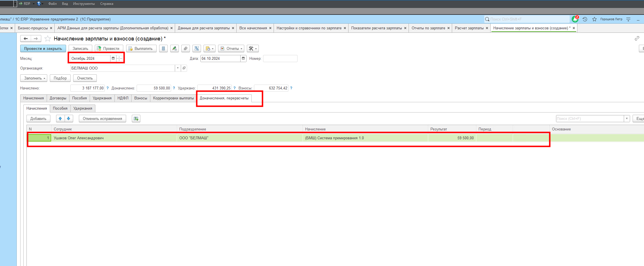The height and width of the screenshot is (266, 644).
Task: Open the notifications bell icon
Action: tap(575, 19)
